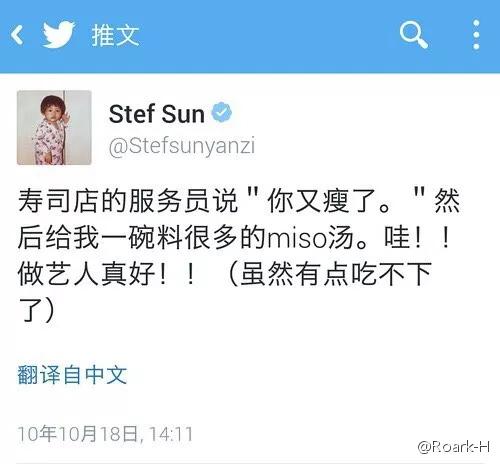500x464 pixels.
Task: Click the @Roark-H watermark
Action: click(x=453, y=447)
